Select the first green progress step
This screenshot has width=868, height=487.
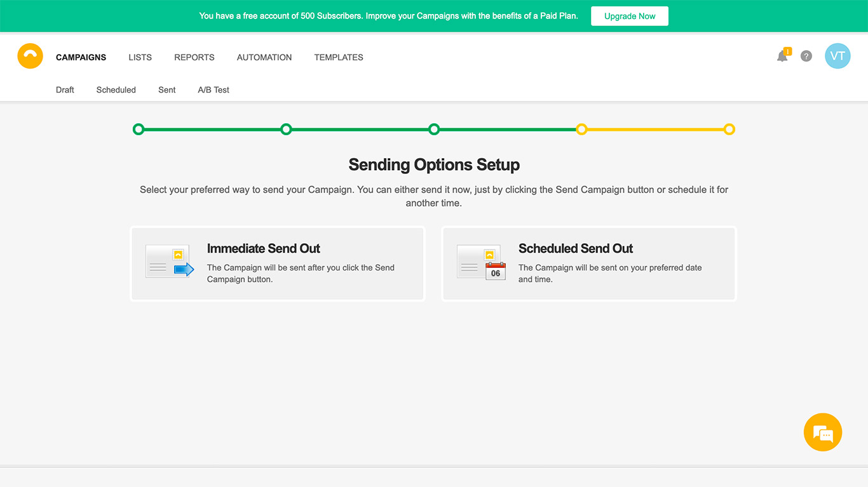[139, 130]
